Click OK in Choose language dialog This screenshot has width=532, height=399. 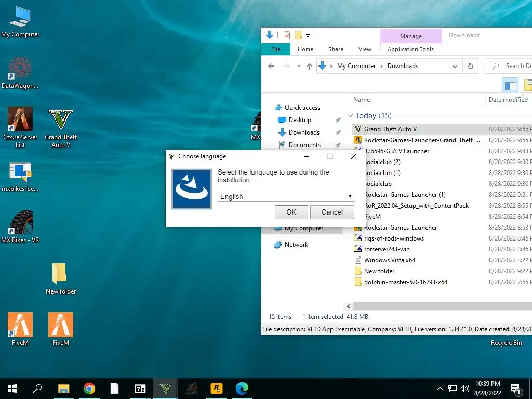pos(291,212)
